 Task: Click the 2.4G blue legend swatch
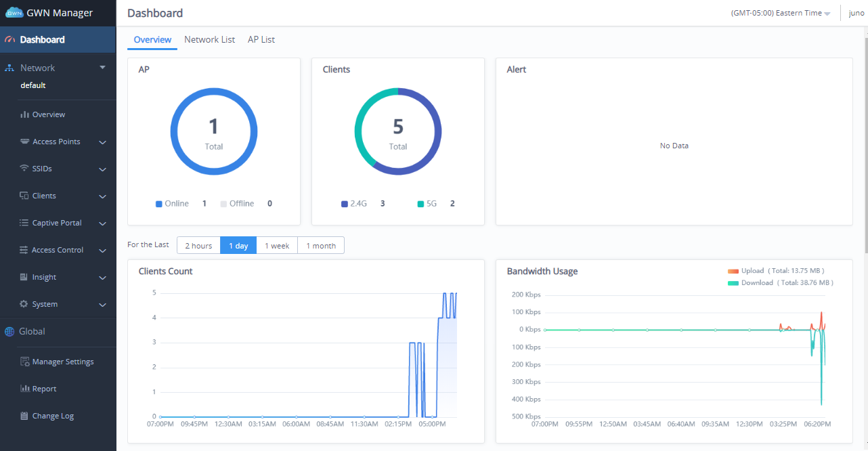tap(345, 204)
